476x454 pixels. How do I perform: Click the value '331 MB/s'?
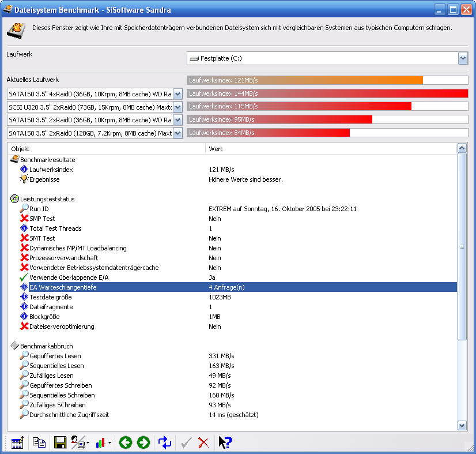(x=221, y=356)
